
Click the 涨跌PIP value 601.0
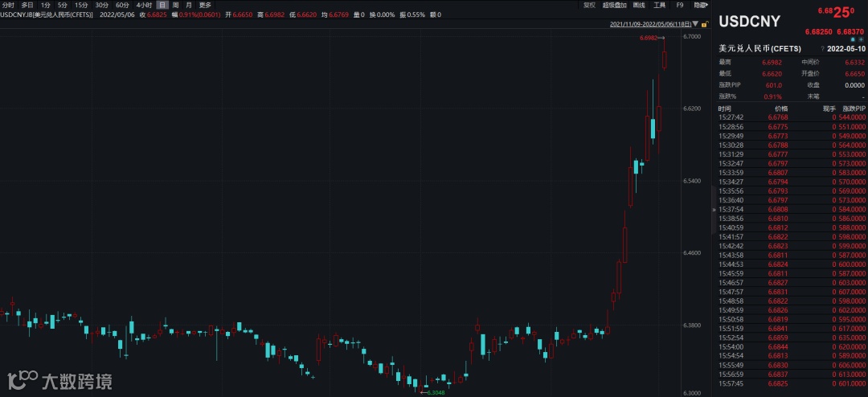coord(773,85)
